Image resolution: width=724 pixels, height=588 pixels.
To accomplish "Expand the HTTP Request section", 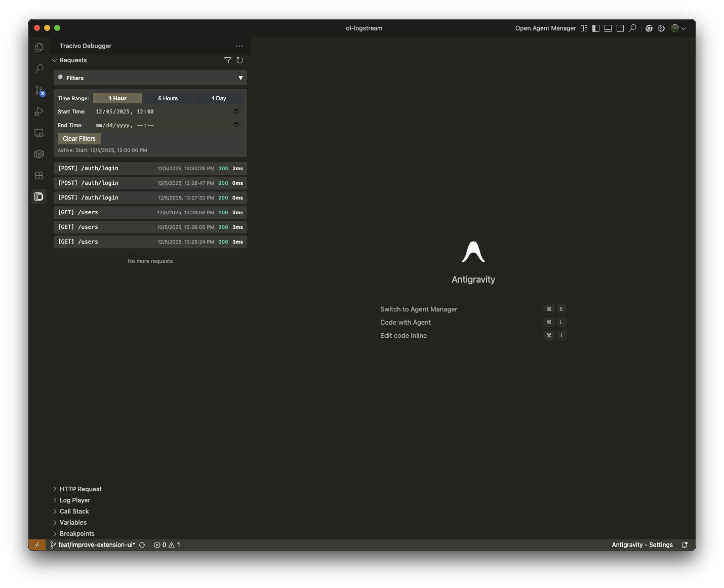I will (81, 489).
